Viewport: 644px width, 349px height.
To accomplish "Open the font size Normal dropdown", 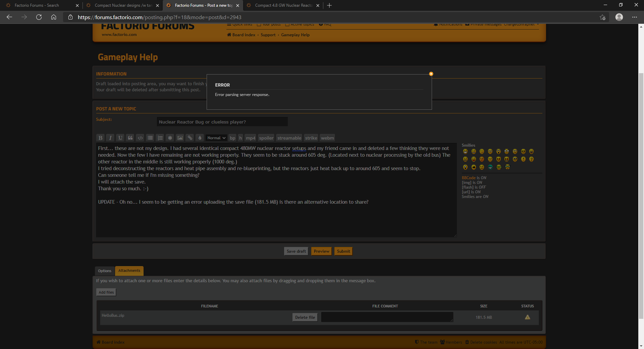I will (x=216, y=138).
